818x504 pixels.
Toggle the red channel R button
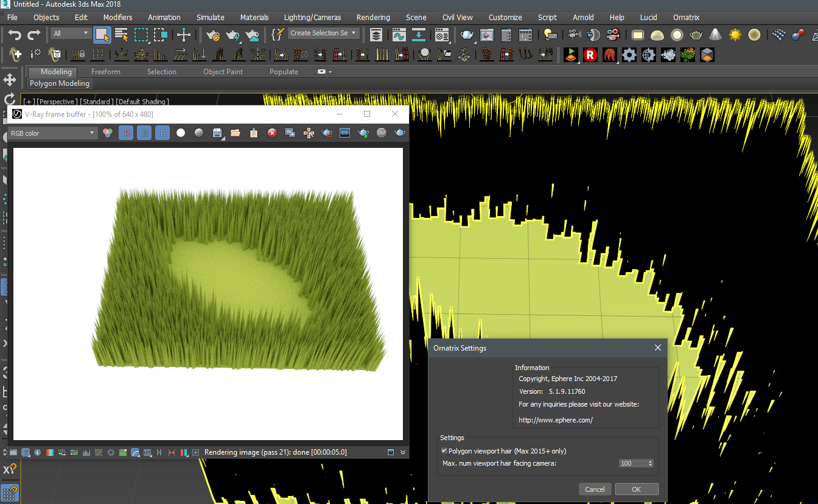[x=126, y=133]
